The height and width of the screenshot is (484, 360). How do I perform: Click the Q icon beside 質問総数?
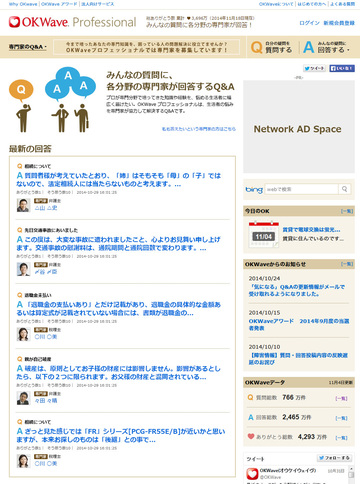pos(251,397)
